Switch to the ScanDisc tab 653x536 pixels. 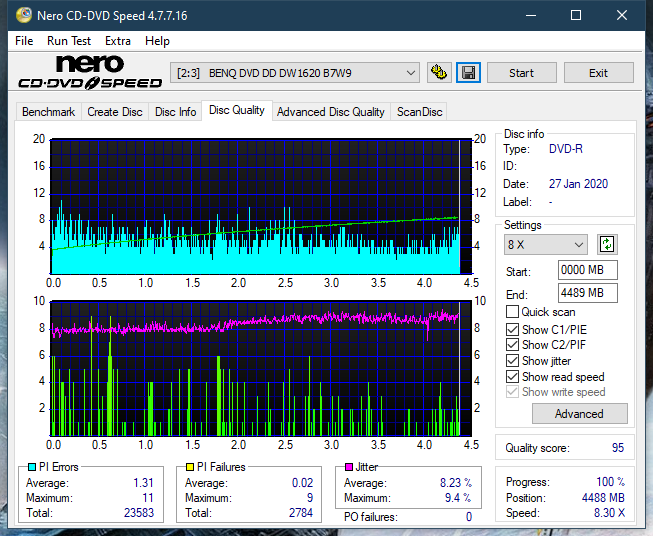(419, 112)
